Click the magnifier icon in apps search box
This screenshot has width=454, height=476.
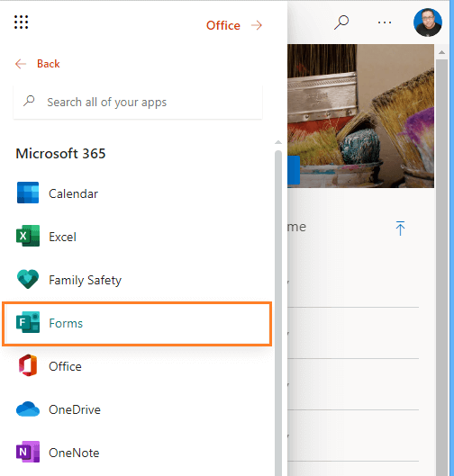click(29, 101)
